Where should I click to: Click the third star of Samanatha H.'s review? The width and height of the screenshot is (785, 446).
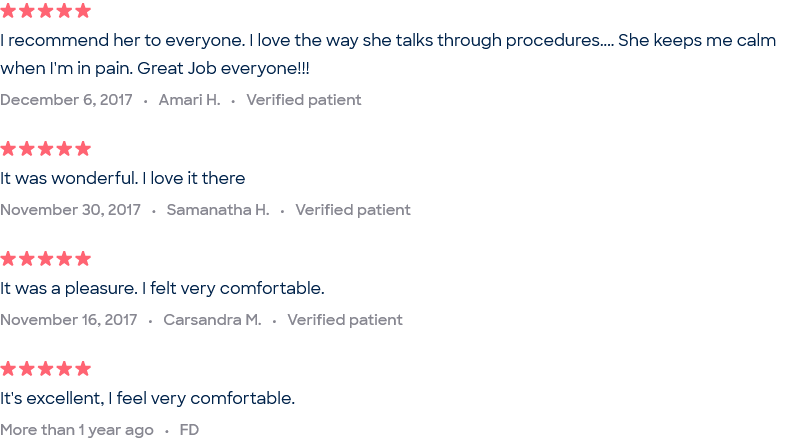click(x=46, y=149)
